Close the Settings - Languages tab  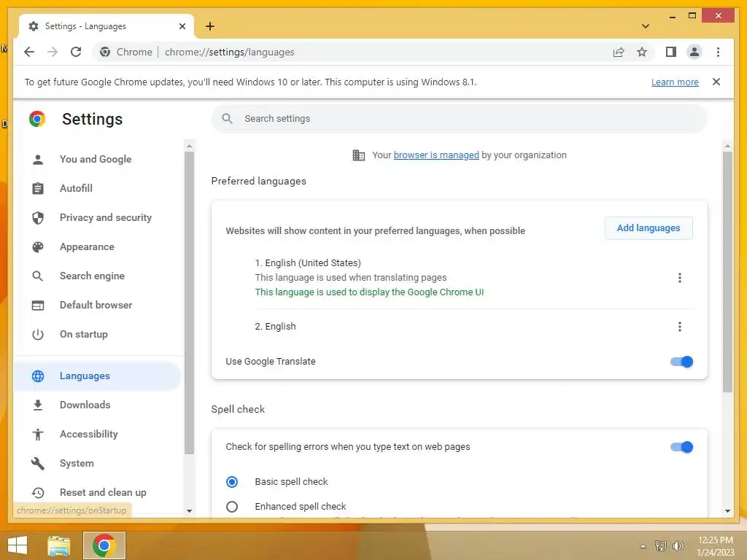(x=182, y=26)
